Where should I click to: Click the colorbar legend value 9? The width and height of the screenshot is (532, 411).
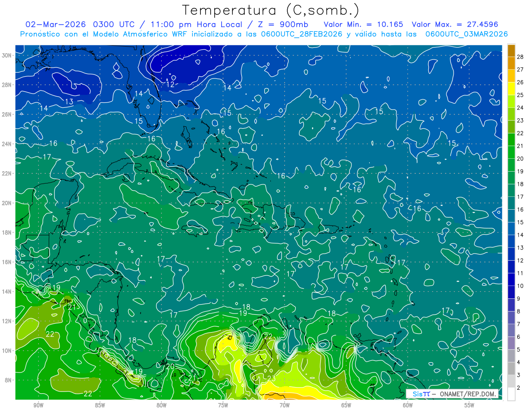pos(519,299)
